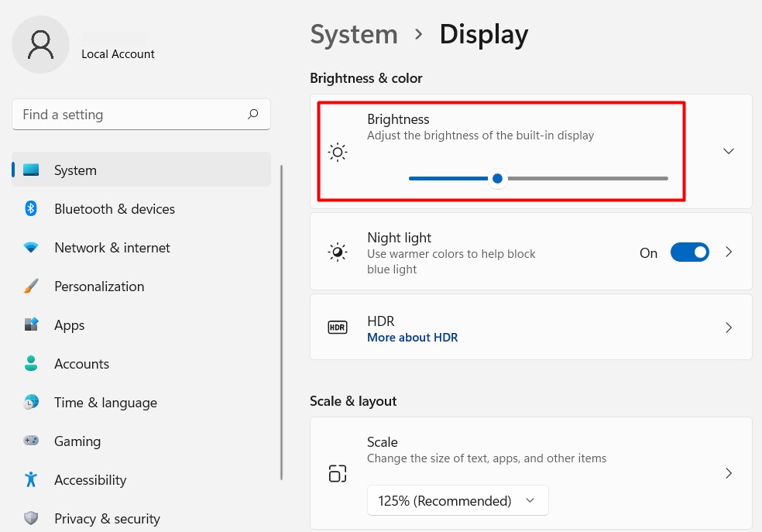
Task: Click the Privacy & security shield icon
Action: pyautogui.click(x=31, y=518)
